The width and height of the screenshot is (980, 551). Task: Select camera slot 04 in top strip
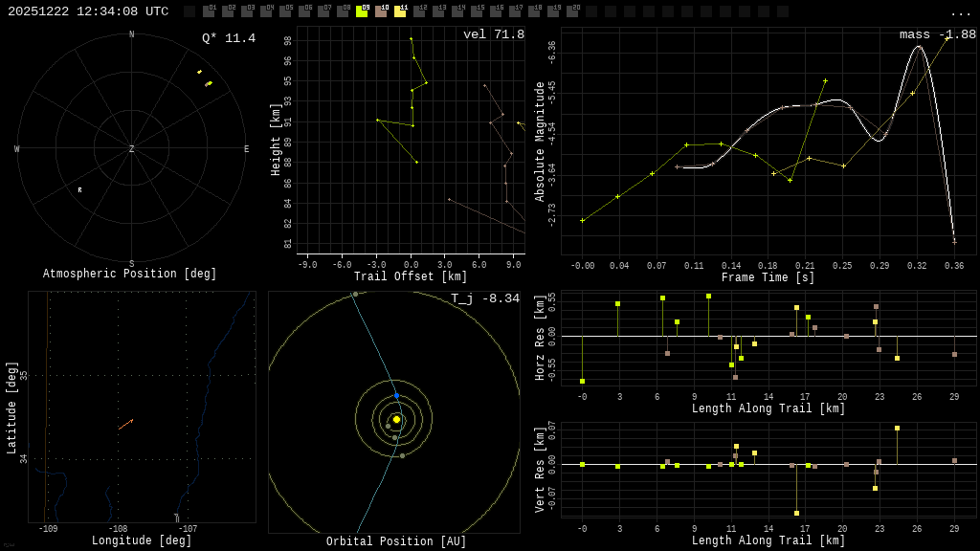pyautogui.click(x=266, y=11)
